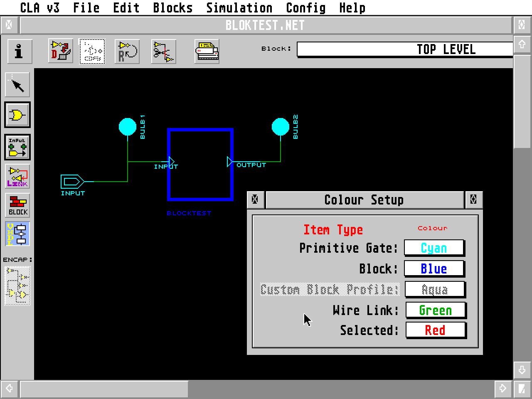
Task: Open the Blocks menu
Action: (172, 7)
